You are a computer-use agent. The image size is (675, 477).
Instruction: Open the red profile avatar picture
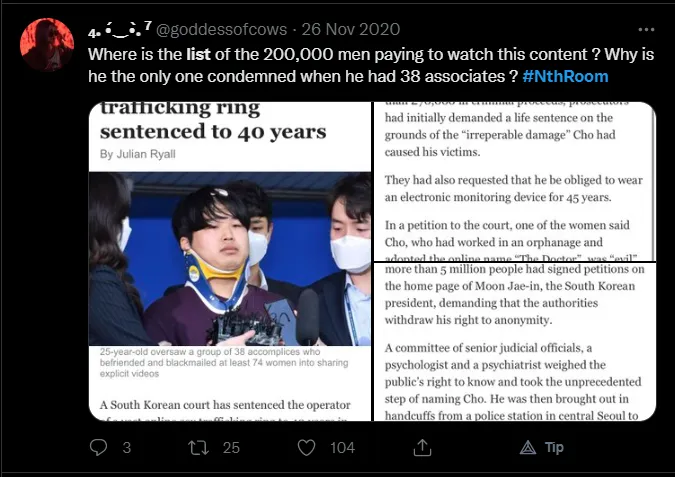(47, 44)
